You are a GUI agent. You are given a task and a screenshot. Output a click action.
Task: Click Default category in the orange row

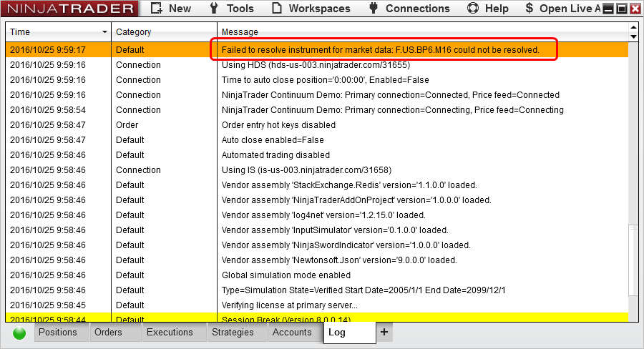(x=130, y=49)
